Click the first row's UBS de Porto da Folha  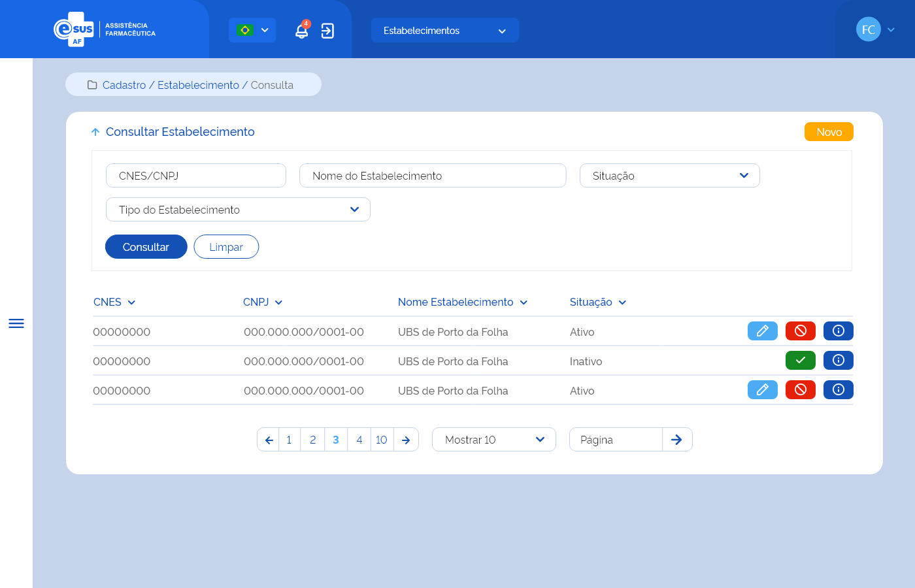coord(453,332)
